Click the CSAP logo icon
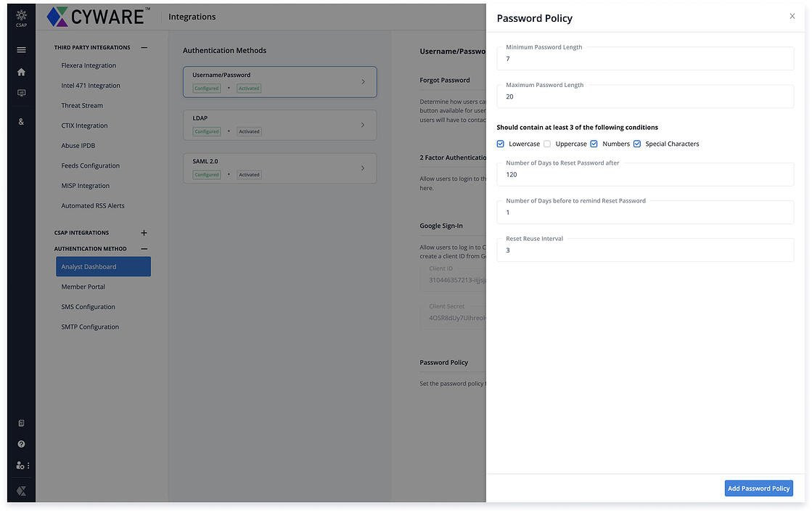The image size is (812, 513). pos(21,17)
